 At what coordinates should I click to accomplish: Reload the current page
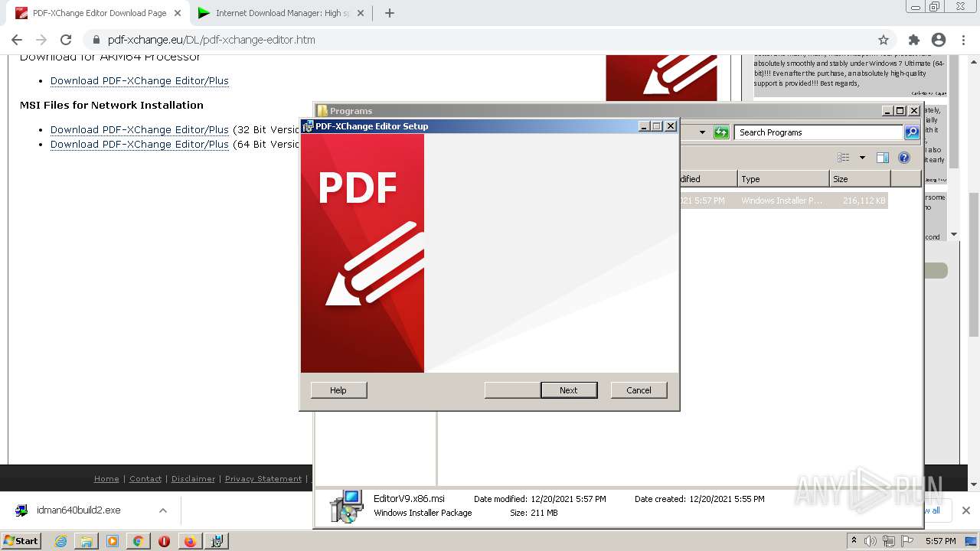[66, 40]
